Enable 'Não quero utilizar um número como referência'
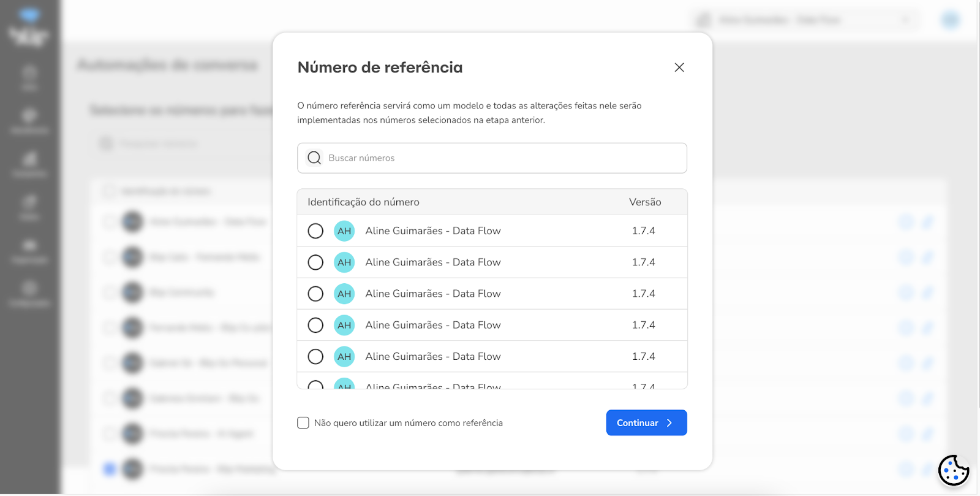Screen dimensions: 980x496 (303, 423)
